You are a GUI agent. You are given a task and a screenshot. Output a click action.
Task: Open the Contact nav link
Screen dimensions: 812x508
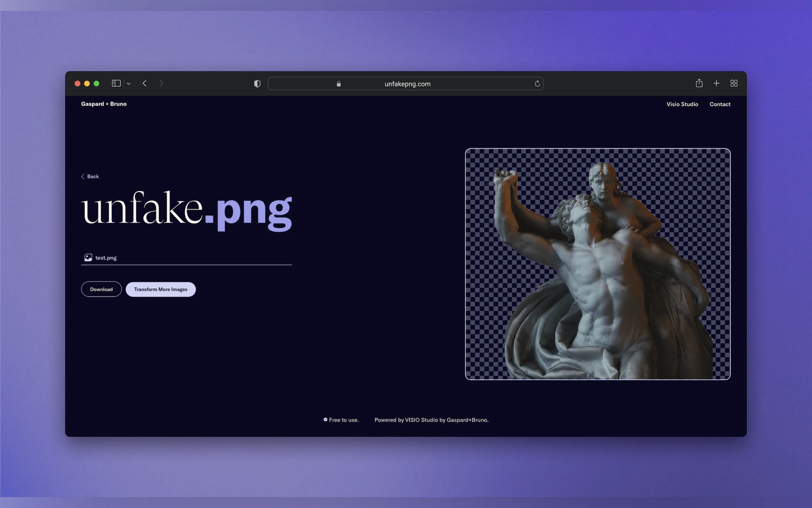720,104
